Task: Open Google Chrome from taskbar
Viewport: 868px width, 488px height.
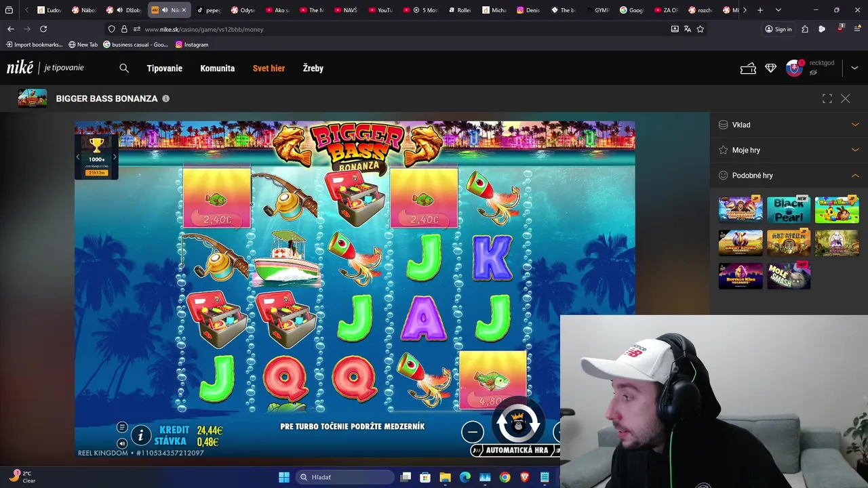Action: [x=505, y=477]
